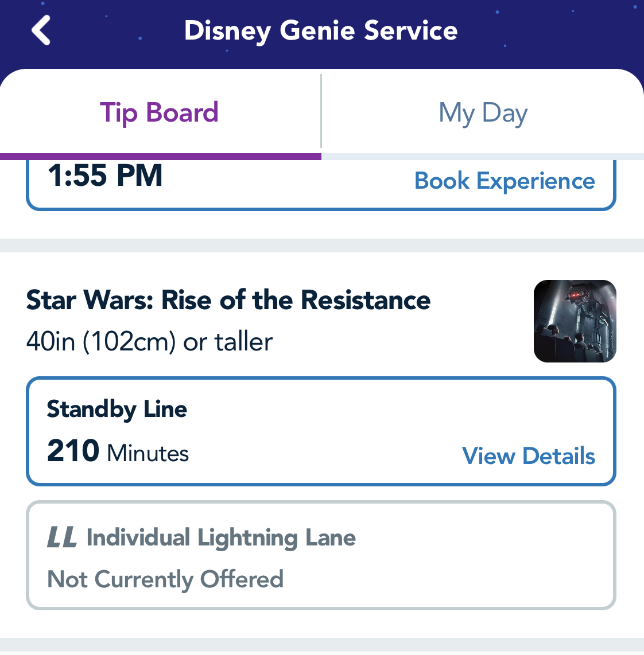Tap the gray divider above Star Wars section
Viewport: 644px width, 655px height.
[x=322, y=245]
